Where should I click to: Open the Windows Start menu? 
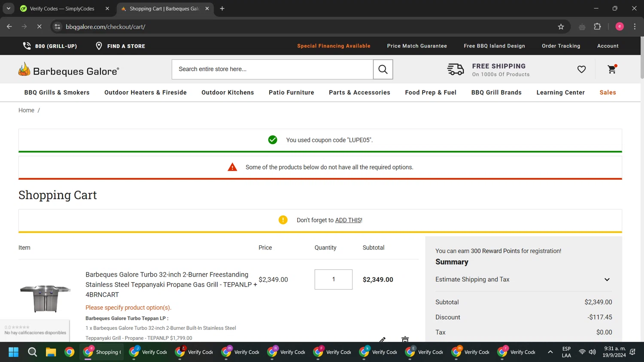point(14,352)
